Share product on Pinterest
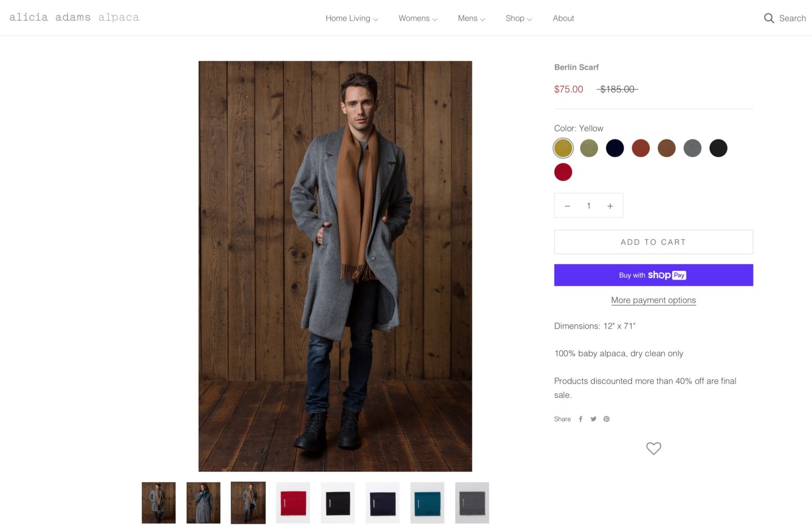The image size is (812, 530). pyautogui.click(x=606, y=419)
